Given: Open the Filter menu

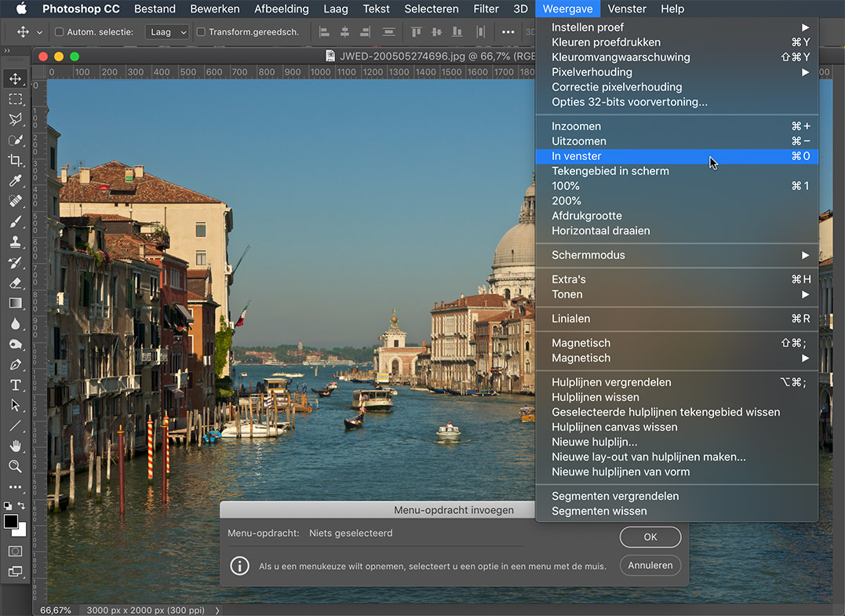Looking at the screenshot, I should pos(486,9).
